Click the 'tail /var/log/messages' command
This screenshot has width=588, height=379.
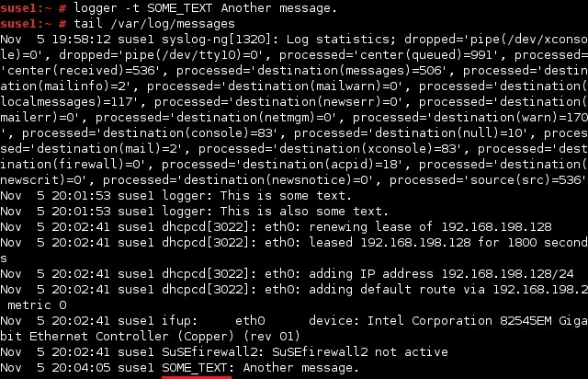[x=154, y=24]
